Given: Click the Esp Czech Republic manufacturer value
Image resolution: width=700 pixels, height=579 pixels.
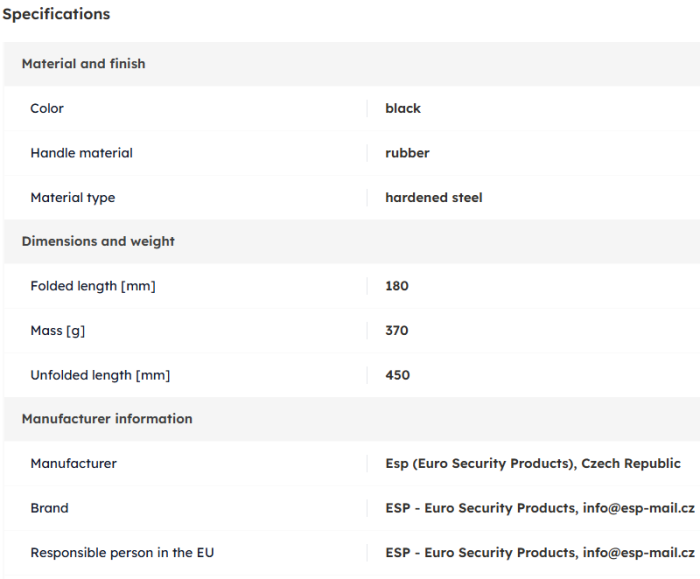Looking at the screenshot, I should pyautogui.click(x=533, y=463).
